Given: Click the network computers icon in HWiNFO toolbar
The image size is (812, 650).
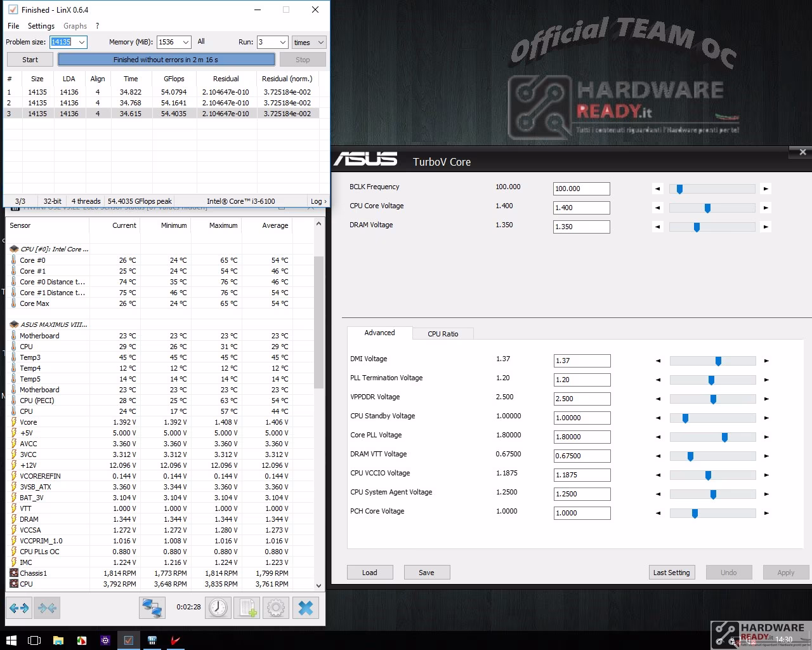Looking at the screenshot, I should (152, 607).
